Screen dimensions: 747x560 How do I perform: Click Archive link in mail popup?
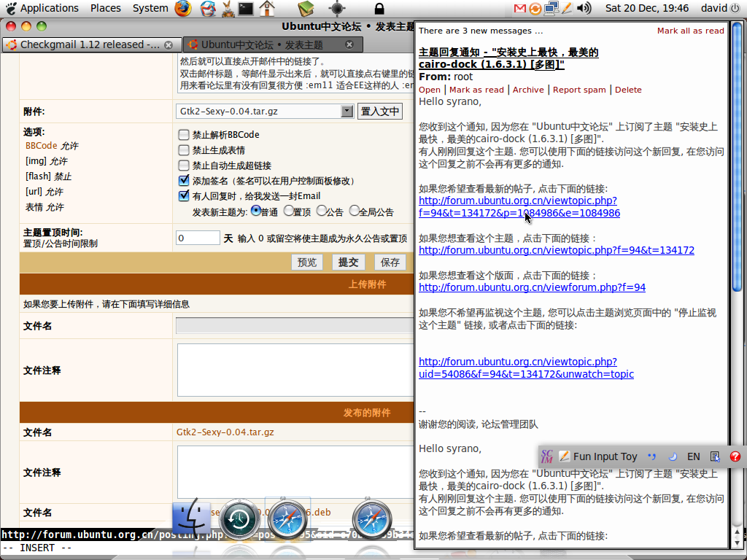pyautogui.click(x=528, y=90)
